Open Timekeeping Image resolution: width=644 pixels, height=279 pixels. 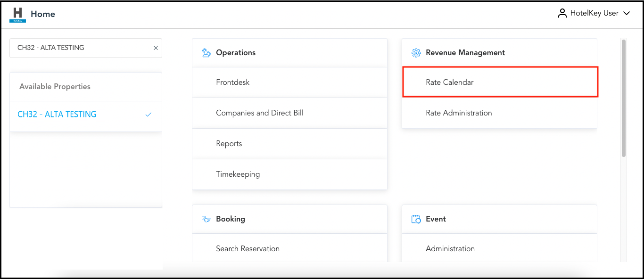pos(238,174)
